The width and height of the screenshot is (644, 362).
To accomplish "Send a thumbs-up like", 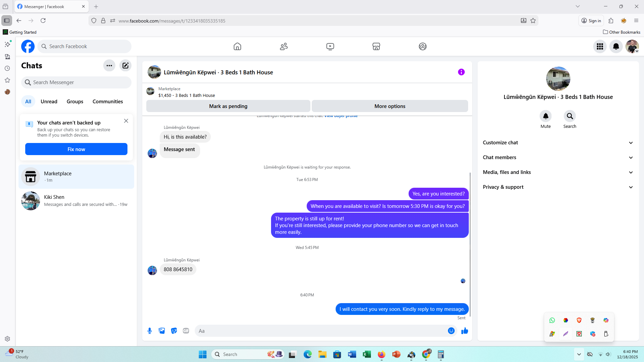I will pyautogui.click(x=465, y=331).
